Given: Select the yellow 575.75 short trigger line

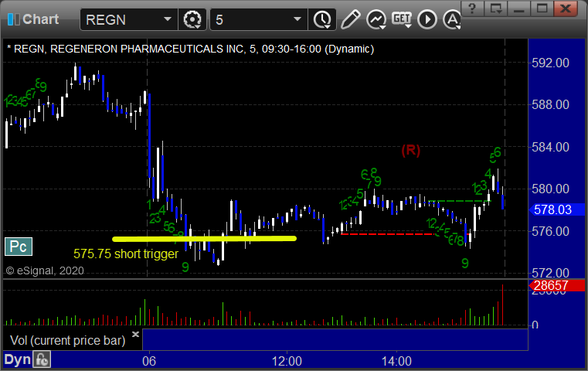Looking at the screenshot, I should 205,239.
